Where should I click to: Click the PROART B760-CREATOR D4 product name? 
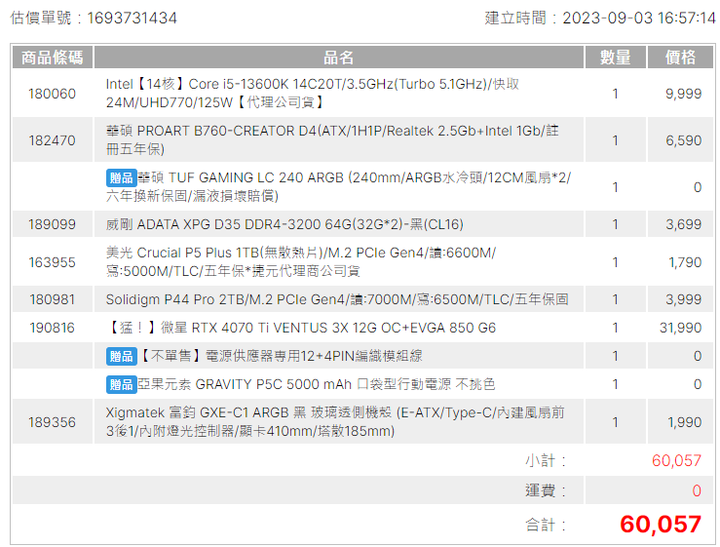coord(332,140)
